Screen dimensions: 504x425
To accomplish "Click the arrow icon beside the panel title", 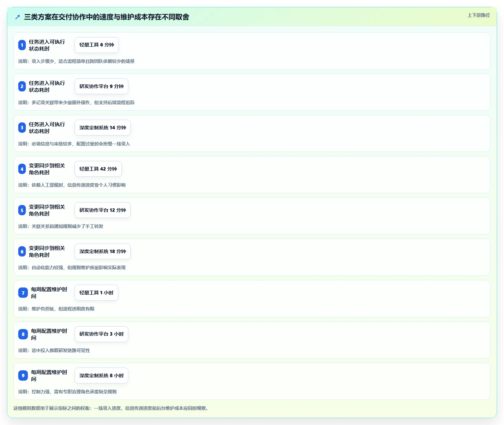I will [x=18, y=17].
